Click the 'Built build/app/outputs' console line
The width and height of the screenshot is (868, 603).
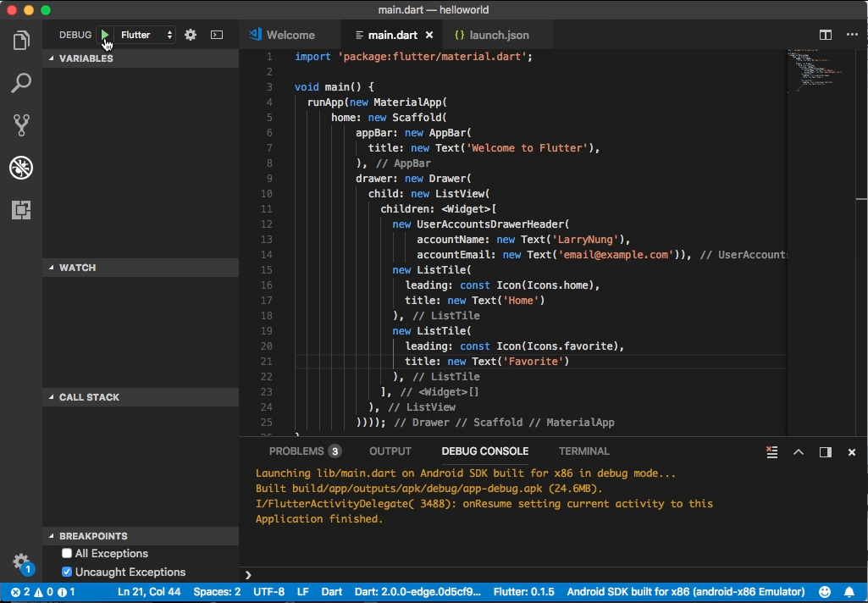point(429,489)
